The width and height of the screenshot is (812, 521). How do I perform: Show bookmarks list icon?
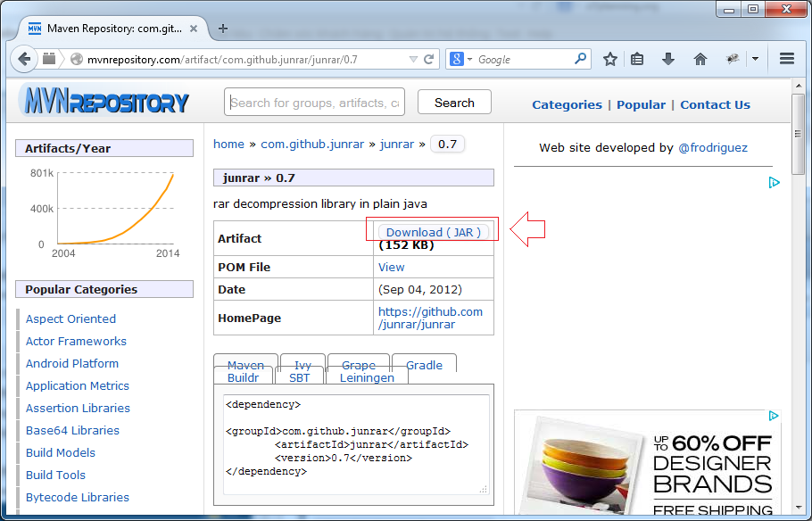[637, 59]
